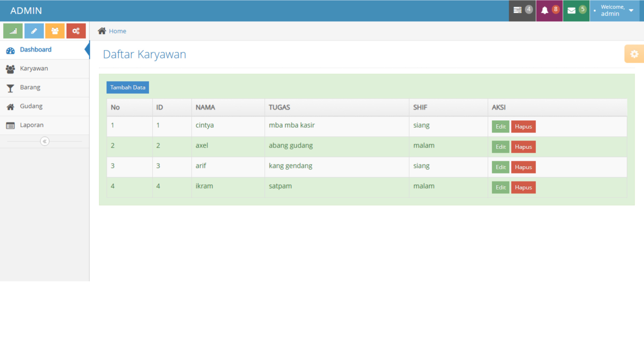The height and width of the screenshot is (362, 644).
Task: Hapus the axel employee row
Action: pyautogui.click(x=523, y=147)
